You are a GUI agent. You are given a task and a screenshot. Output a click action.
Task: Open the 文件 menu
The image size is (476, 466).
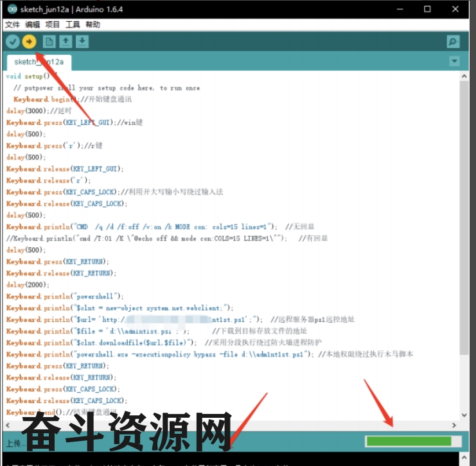point(12,24)
